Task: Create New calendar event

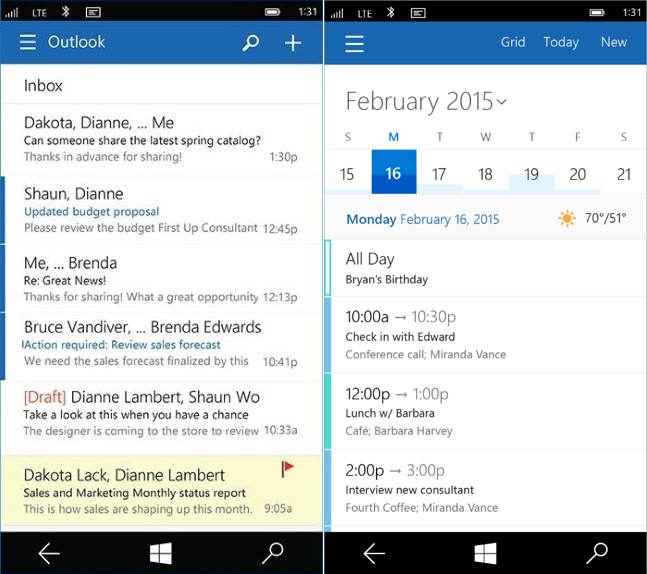Action: (x=614, y=42)
